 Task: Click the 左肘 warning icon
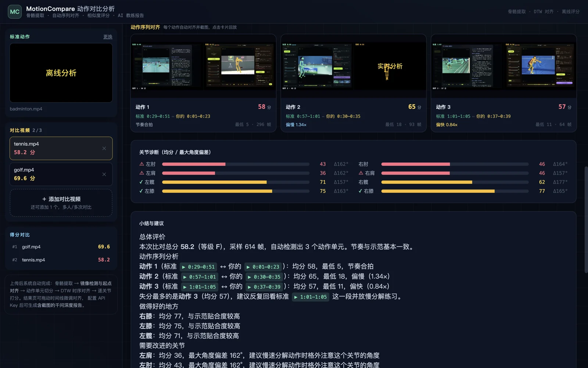point(141,164)
